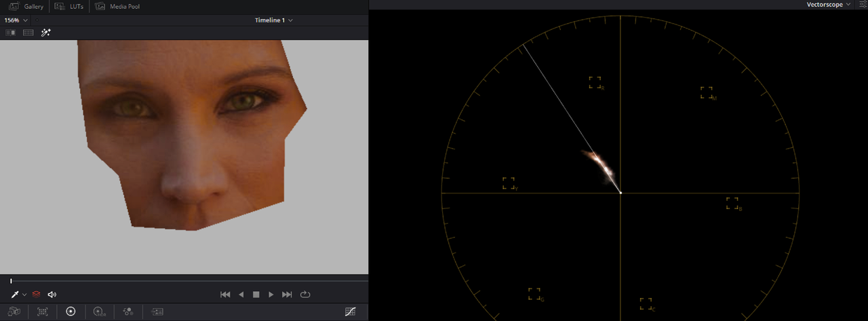Viewport: 868px width, 321px height.
Task: Jump to the first frame
Action: click(226, 295)
